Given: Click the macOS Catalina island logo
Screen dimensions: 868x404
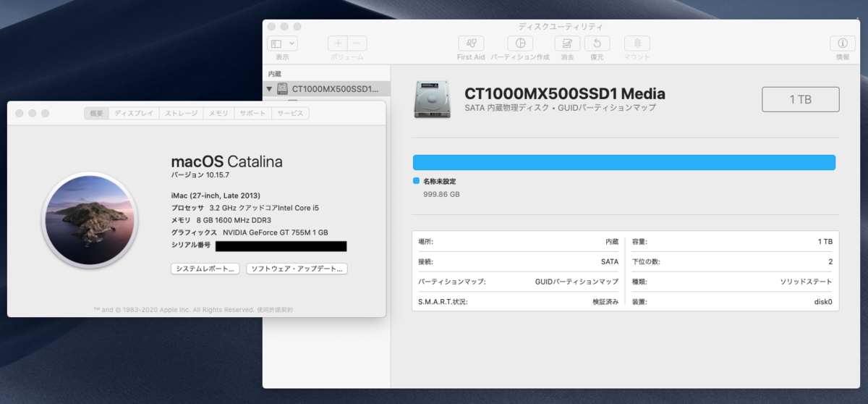Looking at the screenshot, I should (90, 220).
